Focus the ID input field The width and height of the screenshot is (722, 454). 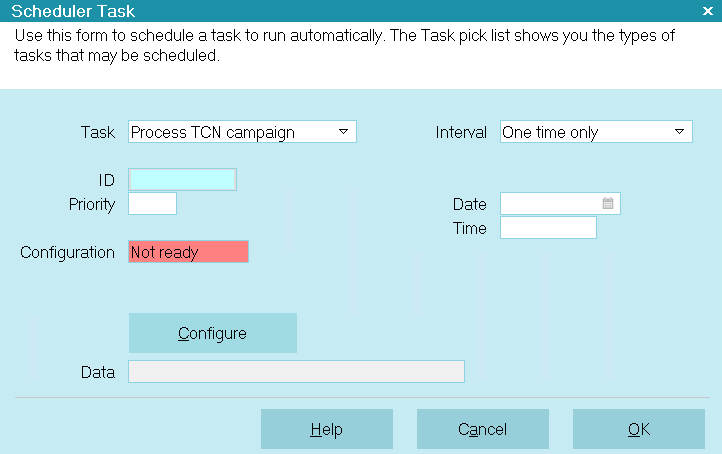tap(182, 180)
